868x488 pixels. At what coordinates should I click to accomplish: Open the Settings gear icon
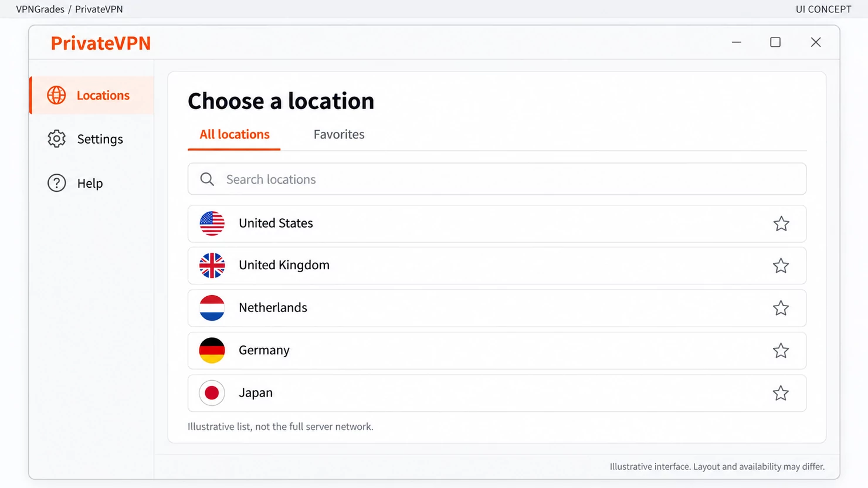(56, 139)
